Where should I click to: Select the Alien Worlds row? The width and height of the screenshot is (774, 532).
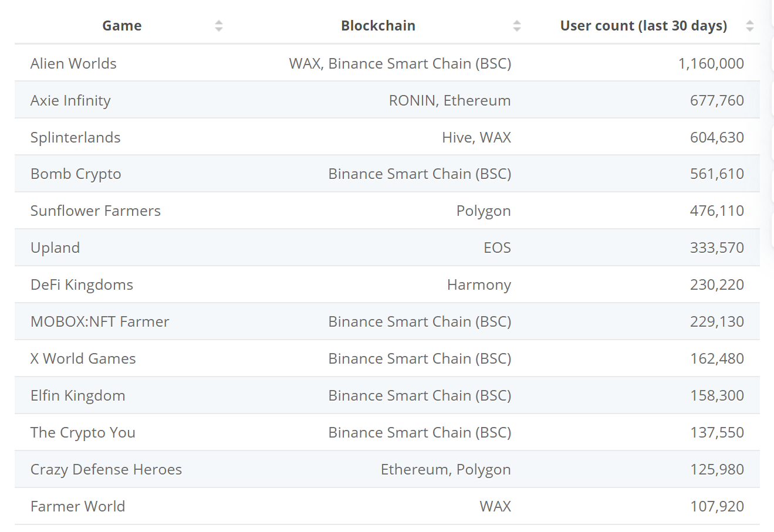point(387,63)
